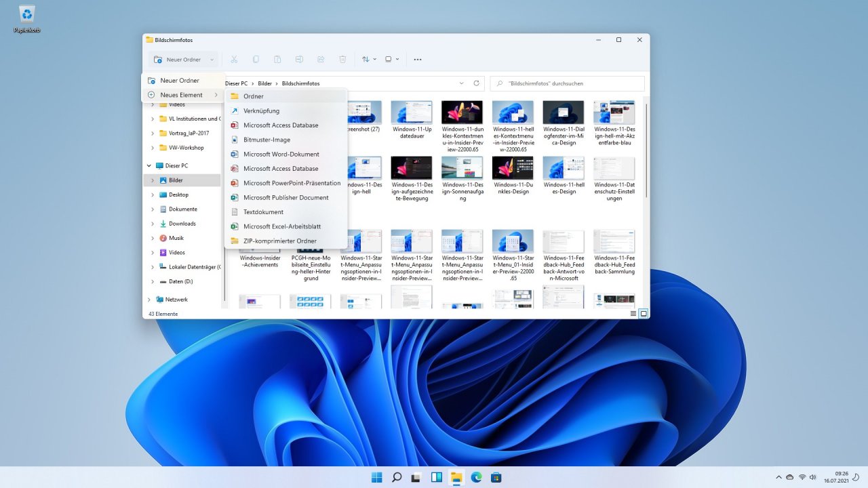Select the Bilder item in navigation tree
The image size is (868, 488).
[182, 180]
